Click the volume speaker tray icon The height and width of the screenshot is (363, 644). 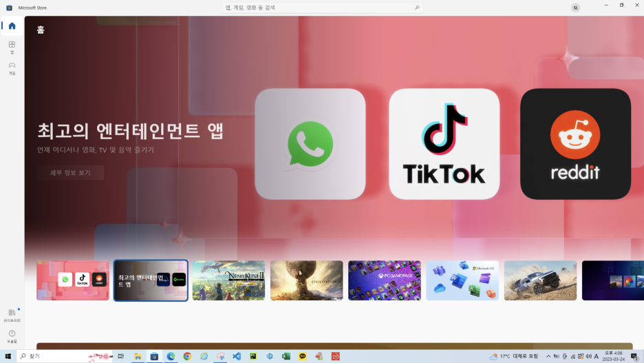pyautogui.click(x=588, y=356)
